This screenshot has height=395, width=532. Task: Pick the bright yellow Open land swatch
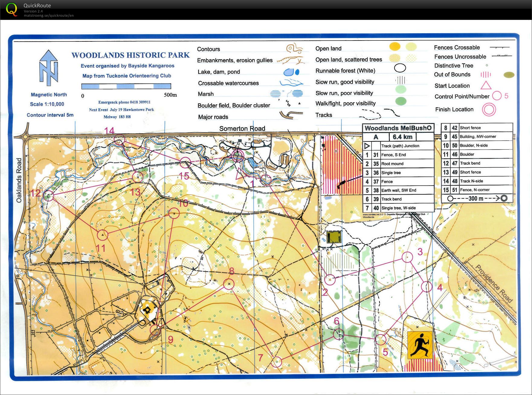[395, 47]
